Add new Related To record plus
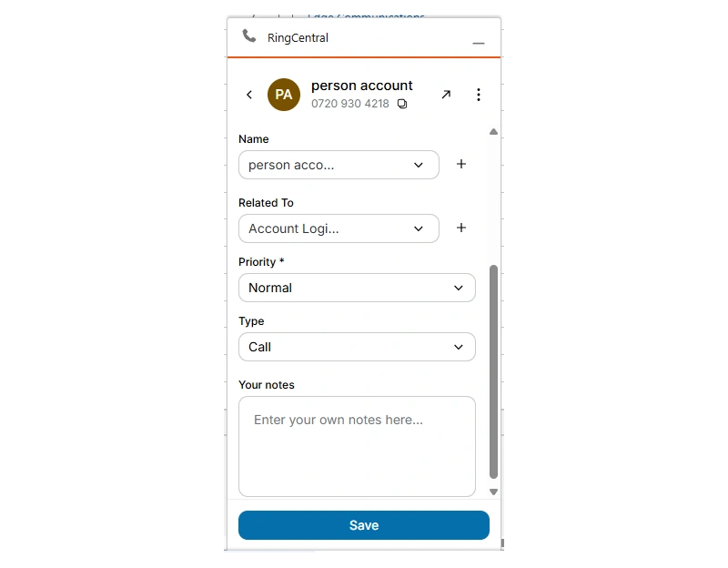Screen dimensions: 728x568 click(461, 228)
